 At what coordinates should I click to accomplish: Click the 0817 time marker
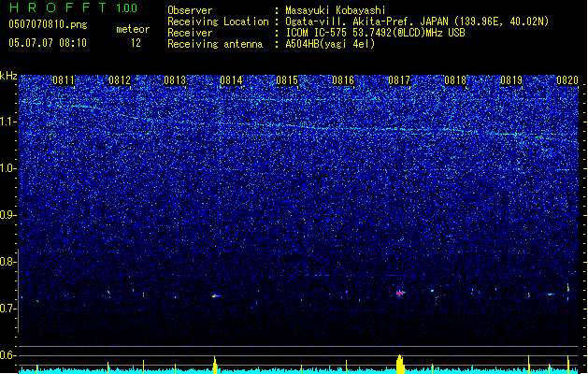tap(399, 80)
